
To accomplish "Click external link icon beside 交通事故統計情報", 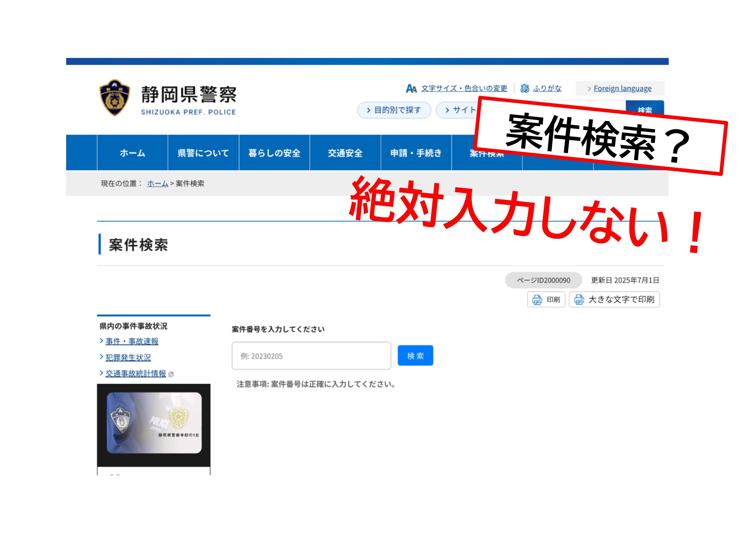I will (171, 374).
